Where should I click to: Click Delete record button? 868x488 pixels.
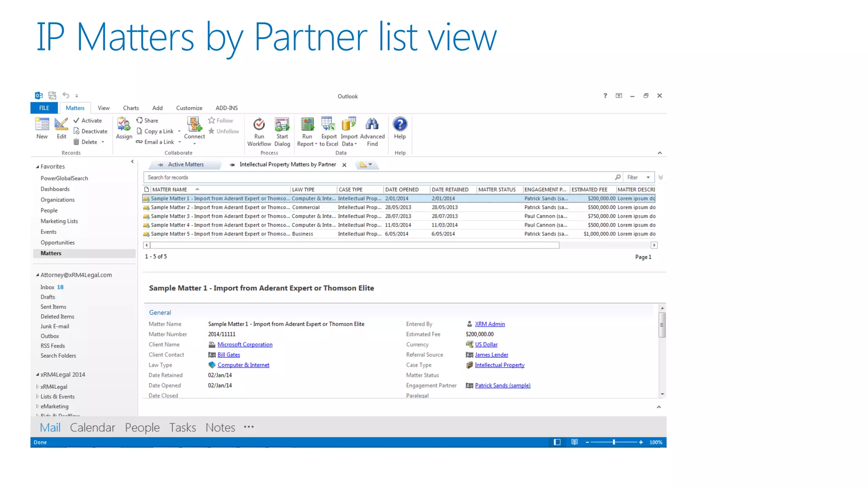(x=86, y=142)
